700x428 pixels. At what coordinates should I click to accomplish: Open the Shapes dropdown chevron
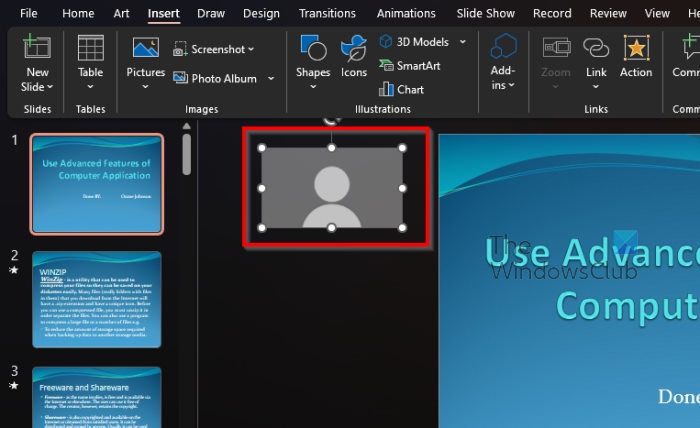coord(313,87)
